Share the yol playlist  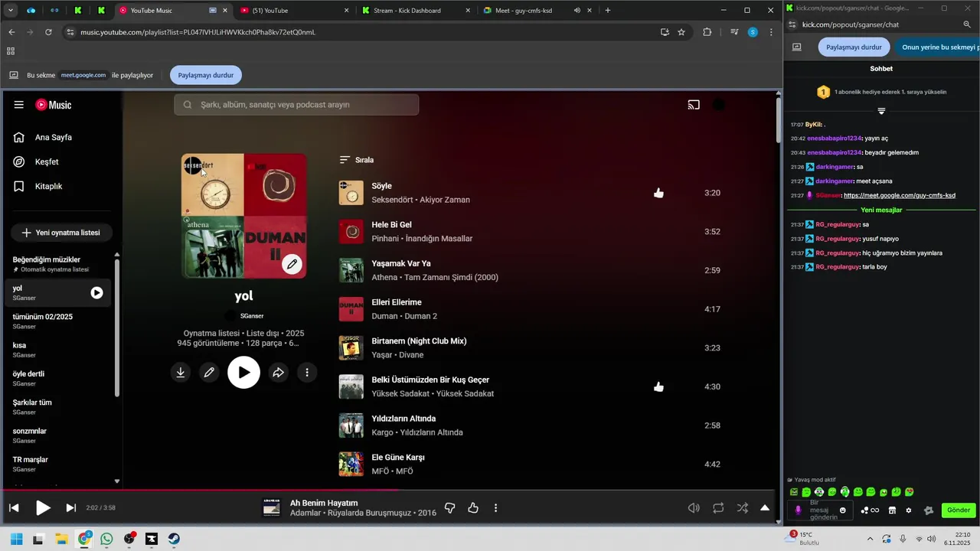pos(279,373)
